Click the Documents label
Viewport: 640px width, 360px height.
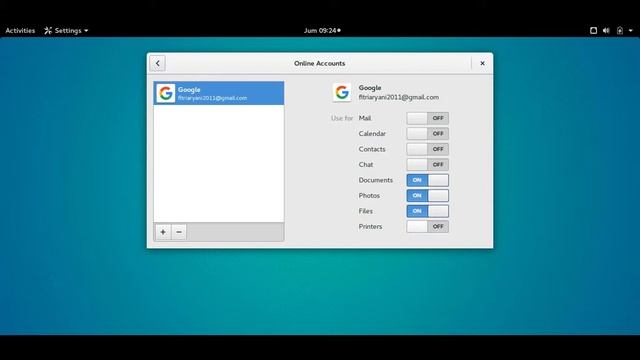(x=376, y=180)
